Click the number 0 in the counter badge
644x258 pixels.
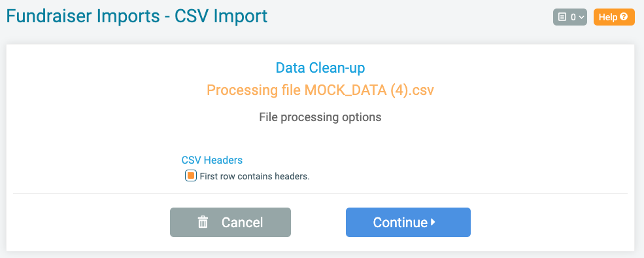[x=573, y=17]
